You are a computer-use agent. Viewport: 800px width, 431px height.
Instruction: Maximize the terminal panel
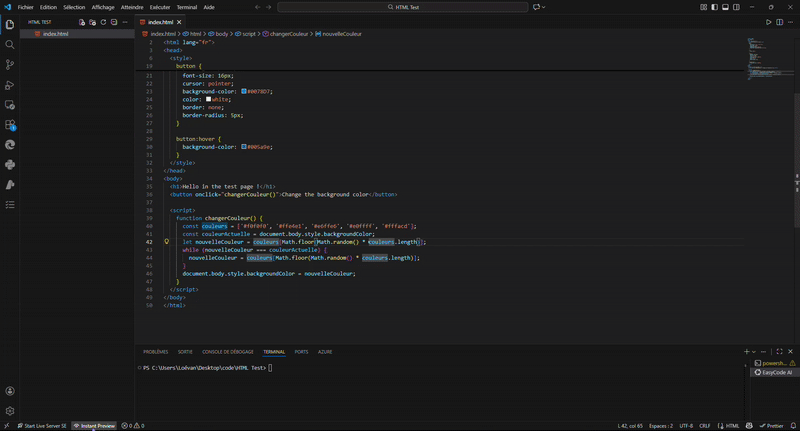(779, 351)
